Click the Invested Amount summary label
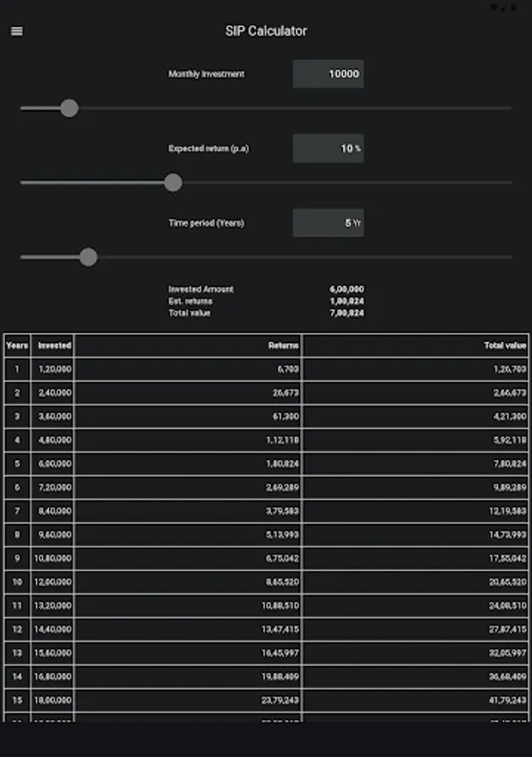This screenshot has width=532, height=757. point(201,289)
